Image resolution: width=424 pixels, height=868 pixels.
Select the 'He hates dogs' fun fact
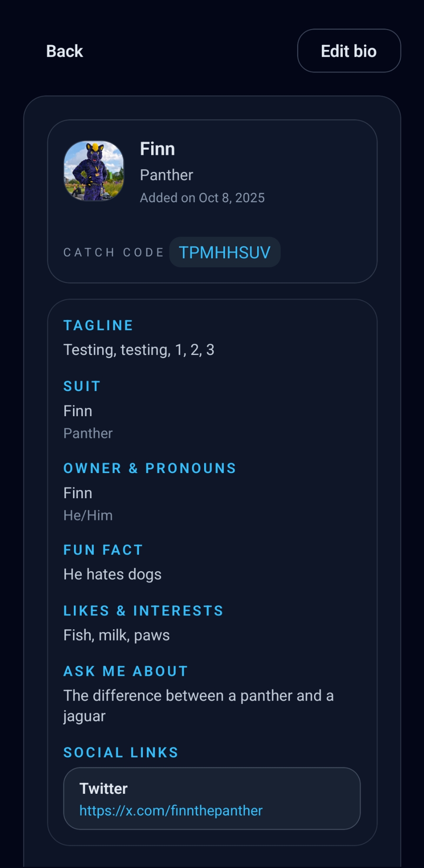click(x=112, y=574)
